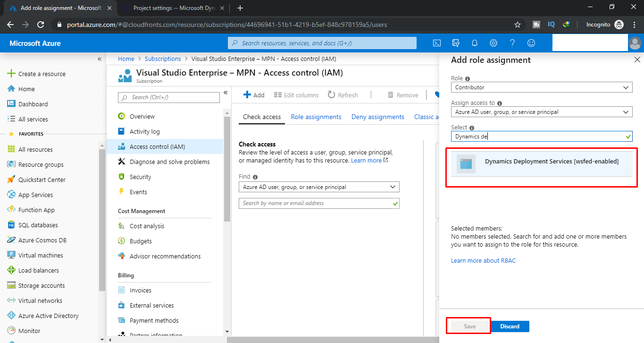This screenshot has height=343, width=644.
Task: Click Home in the breadcrumb
Action: 126,59
